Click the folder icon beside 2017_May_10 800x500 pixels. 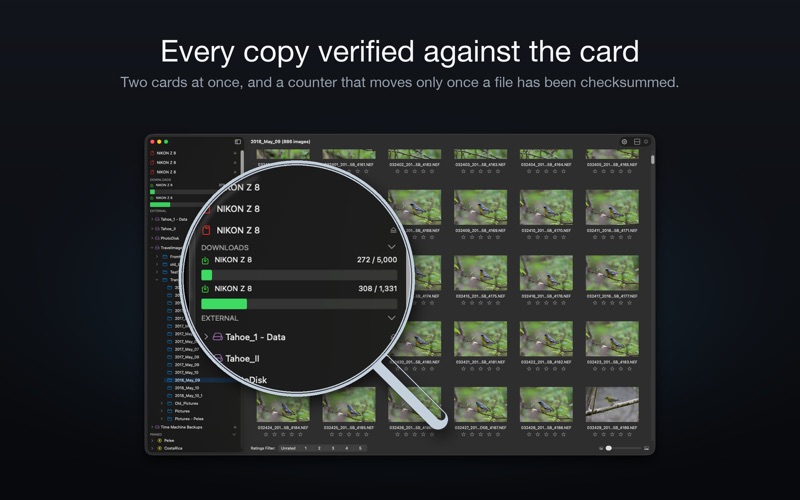pyautogui.click(x=170, y=372)
